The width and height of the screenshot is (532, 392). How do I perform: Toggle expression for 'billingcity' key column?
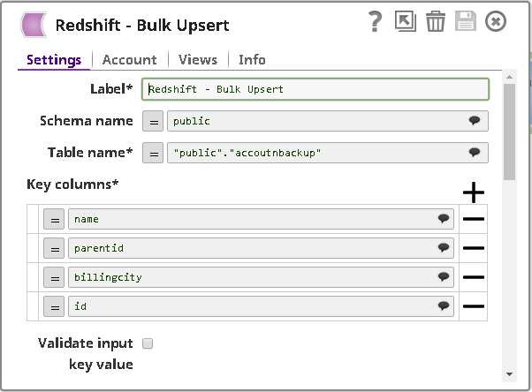(54, 278)
